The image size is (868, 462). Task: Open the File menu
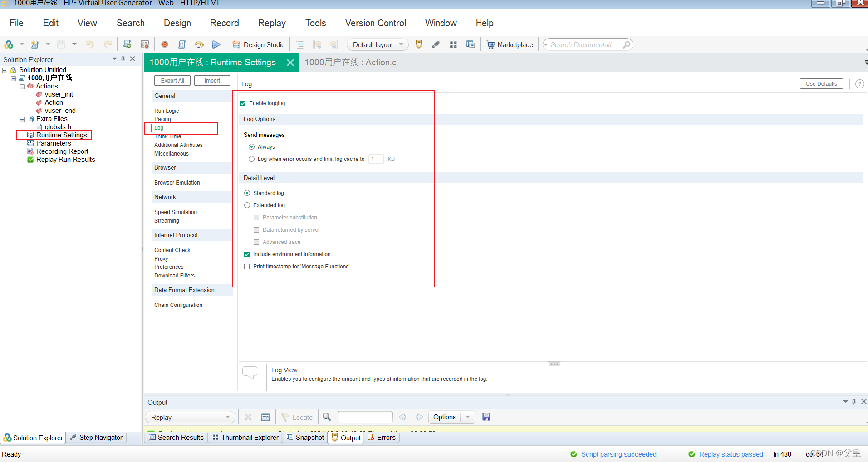click(16, 23)
